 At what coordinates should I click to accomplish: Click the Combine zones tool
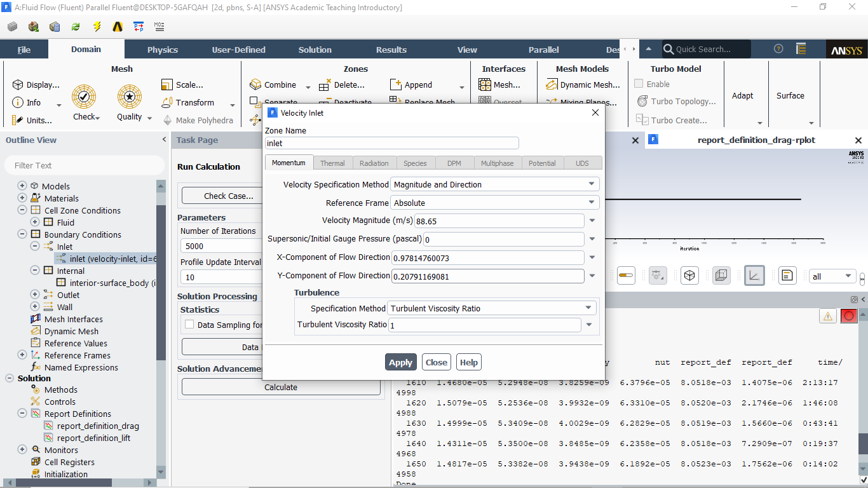tap(273, 85)
